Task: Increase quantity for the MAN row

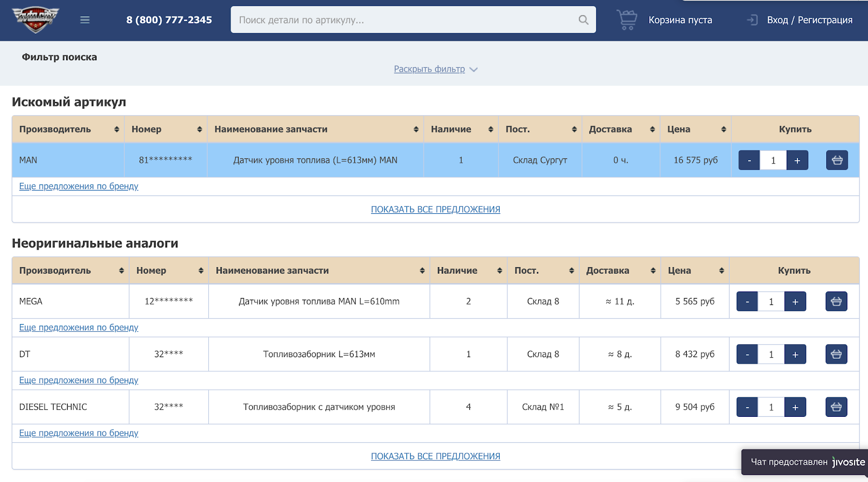Action: pyautogui.click(x=797, y=160)
